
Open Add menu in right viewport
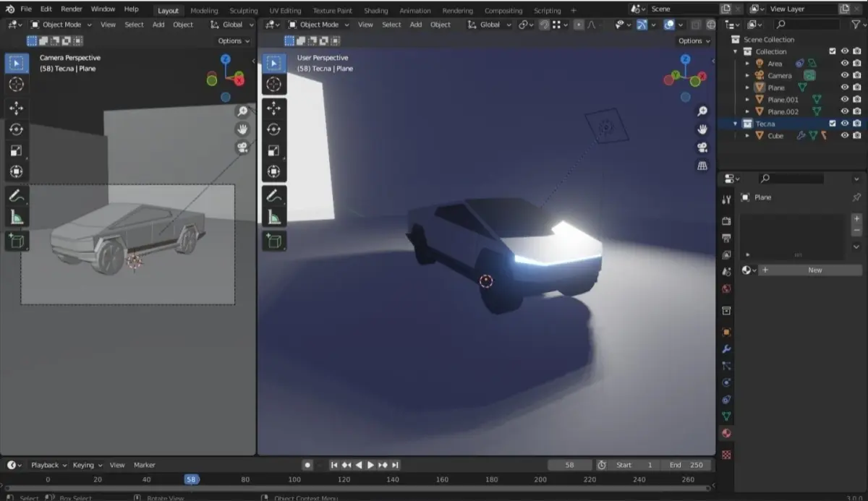point(416,24)
